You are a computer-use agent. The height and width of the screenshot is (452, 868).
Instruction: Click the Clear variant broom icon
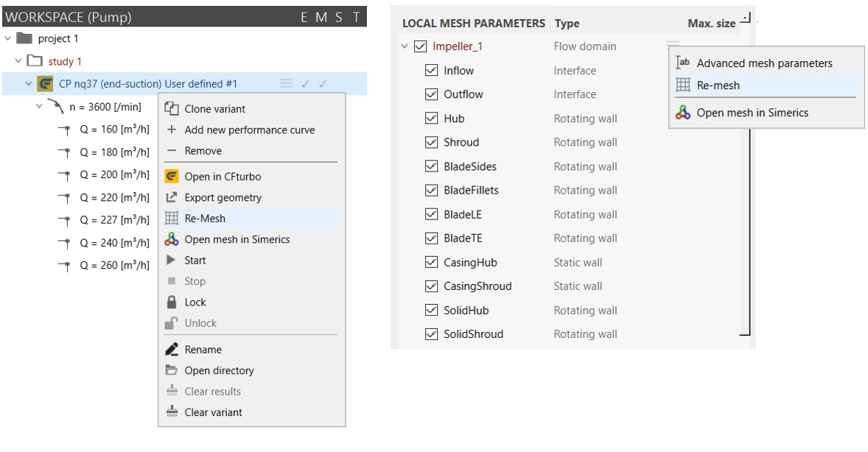172,412
